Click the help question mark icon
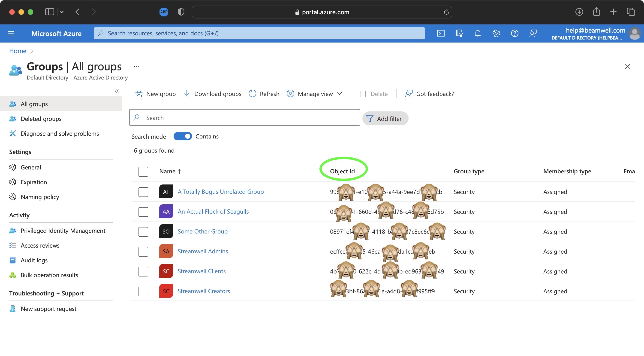The image size is (644, 356). coord(515,33)
